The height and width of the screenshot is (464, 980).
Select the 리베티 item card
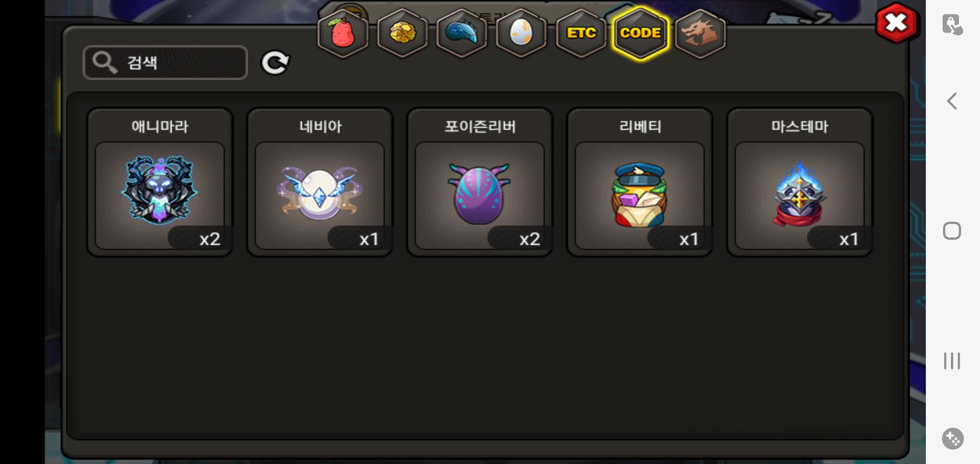click(x=640, y=182)
